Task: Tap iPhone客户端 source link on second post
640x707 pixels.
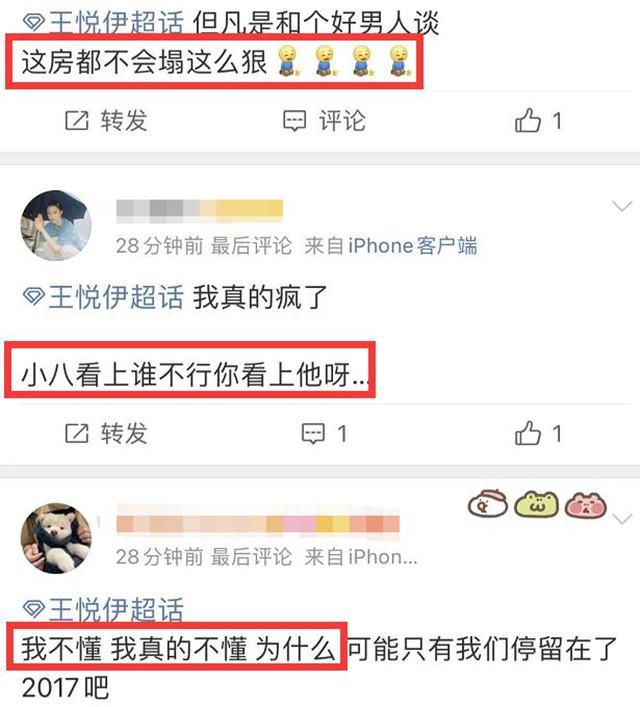Action: (413, 246)
